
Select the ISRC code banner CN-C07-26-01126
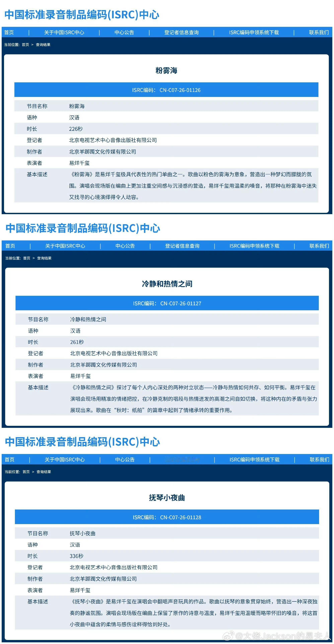[166, 90]
